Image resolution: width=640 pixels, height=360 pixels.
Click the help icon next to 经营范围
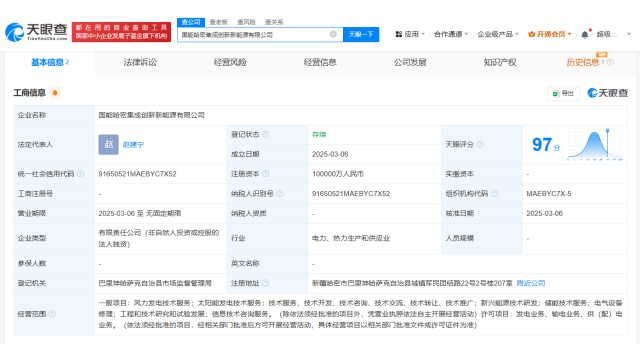52,314
